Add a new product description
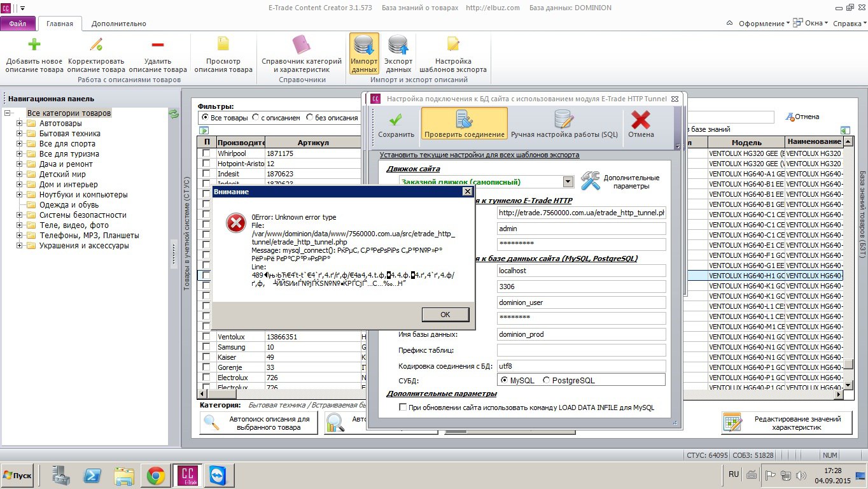The height and width of the screenshot is (489, 868). pyautogui.click(x=34, y=55)
